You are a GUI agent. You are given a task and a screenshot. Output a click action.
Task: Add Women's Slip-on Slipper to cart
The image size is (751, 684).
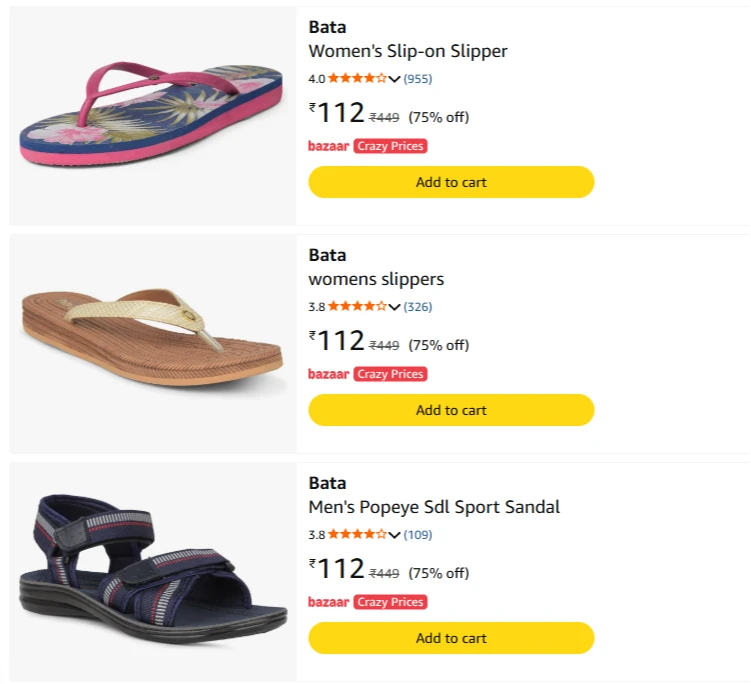pyautogui.click(x=451, y=182)
